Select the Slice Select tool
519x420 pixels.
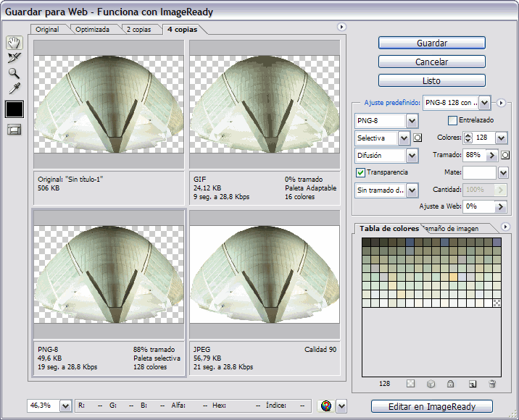pyautogui.click(x=14, y=58)
